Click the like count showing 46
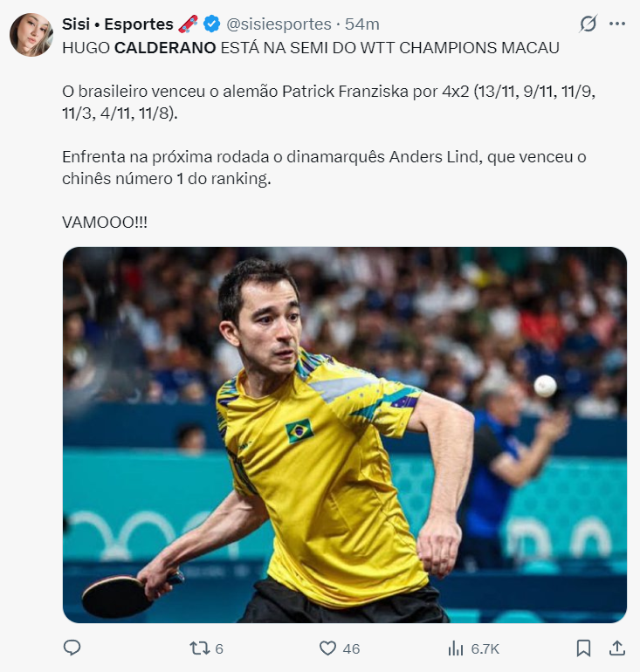The height and width of the screenshot is (672, 640). pos(351,648)
